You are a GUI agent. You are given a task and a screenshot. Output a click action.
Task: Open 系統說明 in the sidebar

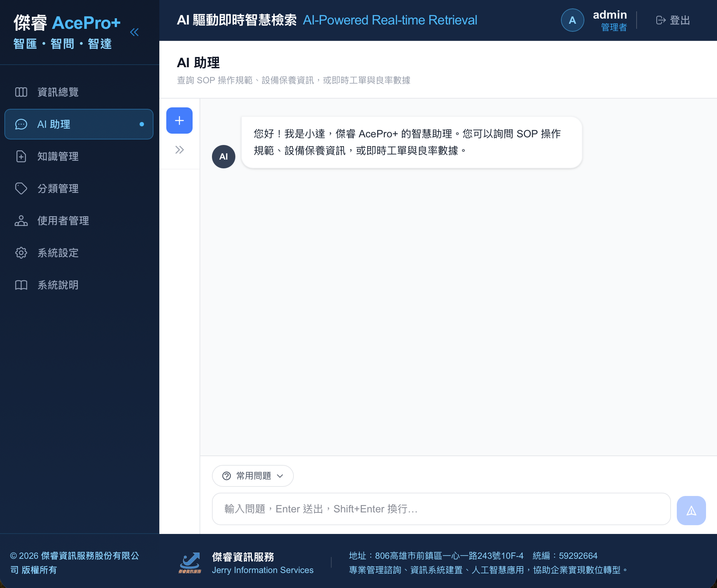pos(79,285)
